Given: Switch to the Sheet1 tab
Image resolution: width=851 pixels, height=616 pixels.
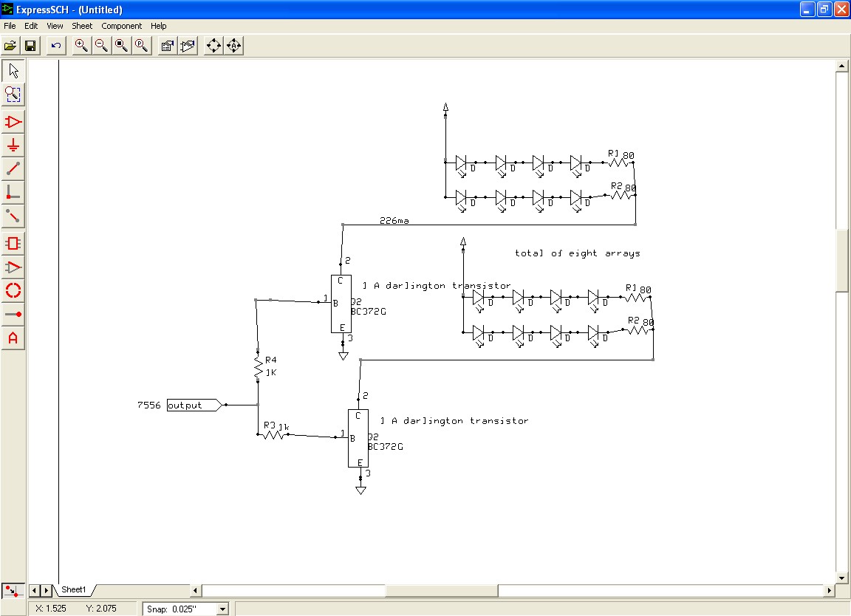Looking at the screenshot, I should 73,589.
